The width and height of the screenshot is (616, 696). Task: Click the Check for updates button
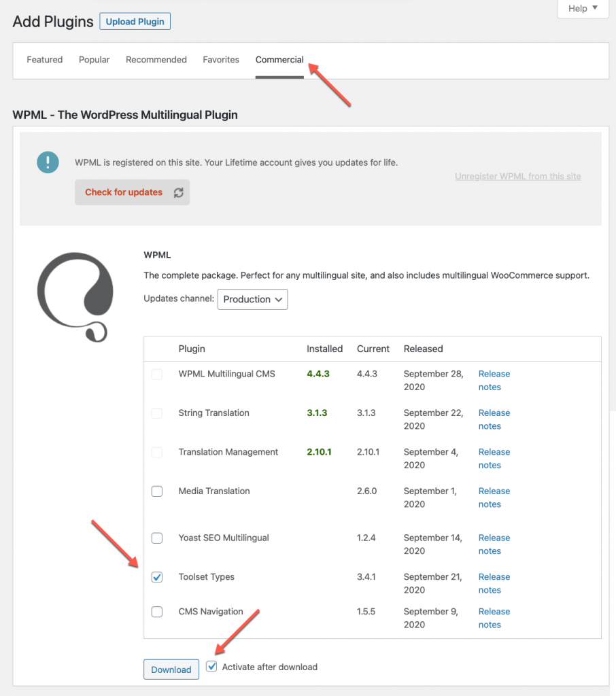point(124,192)
